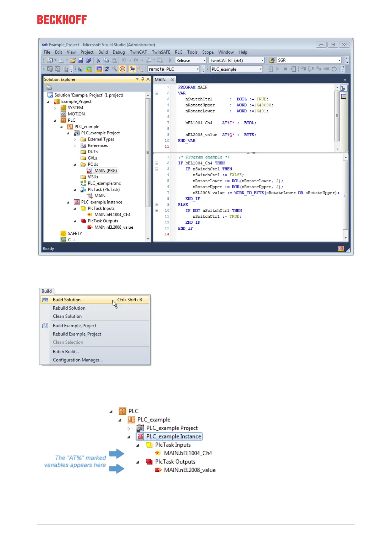Open the remote-PLC target dropdown
The width and height of the screenshot is (392, 554).
tap(198, 69)
